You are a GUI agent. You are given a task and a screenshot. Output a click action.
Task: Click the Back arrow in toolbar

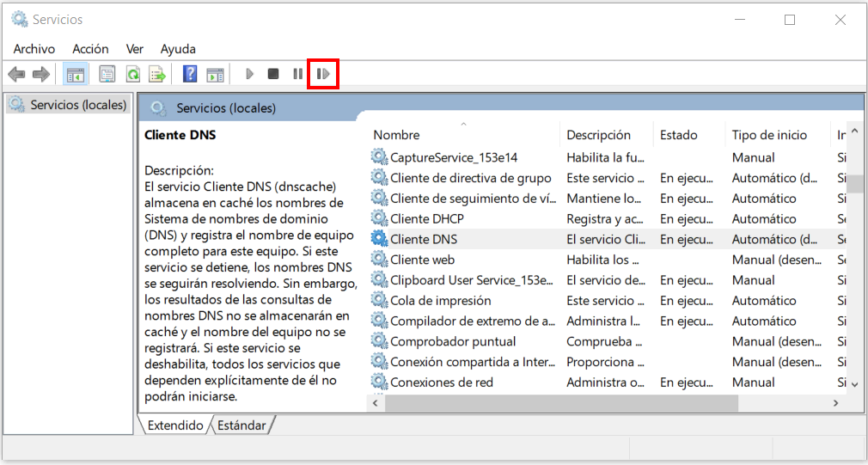16,74
